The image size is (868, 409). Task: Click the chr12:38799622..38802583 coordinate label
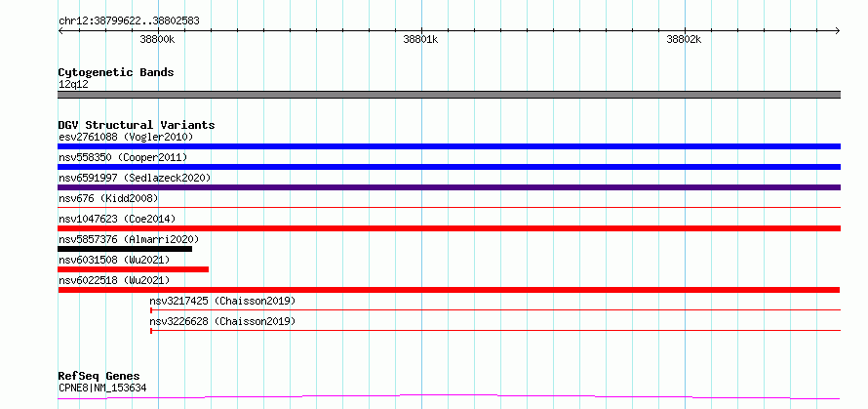pyautogui.click(x=129, y=21)
